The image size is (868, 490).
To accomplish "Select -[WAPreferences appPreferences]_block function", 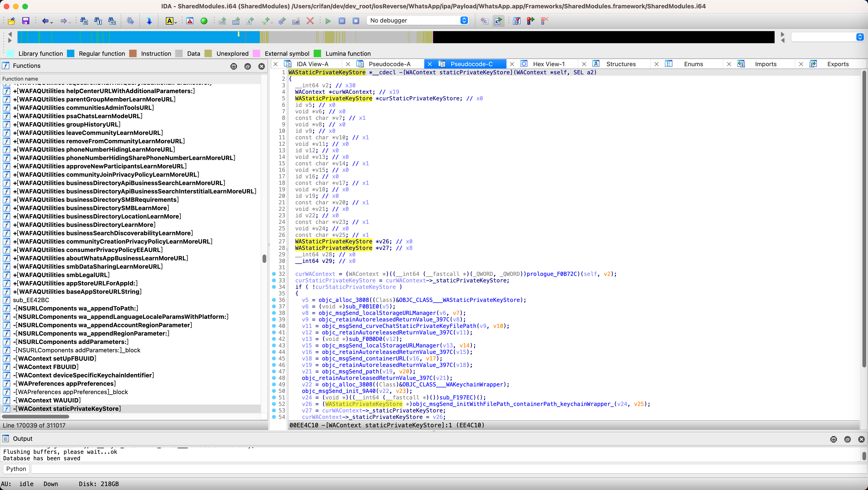I will pyautogui.click(x=130, y=392).
